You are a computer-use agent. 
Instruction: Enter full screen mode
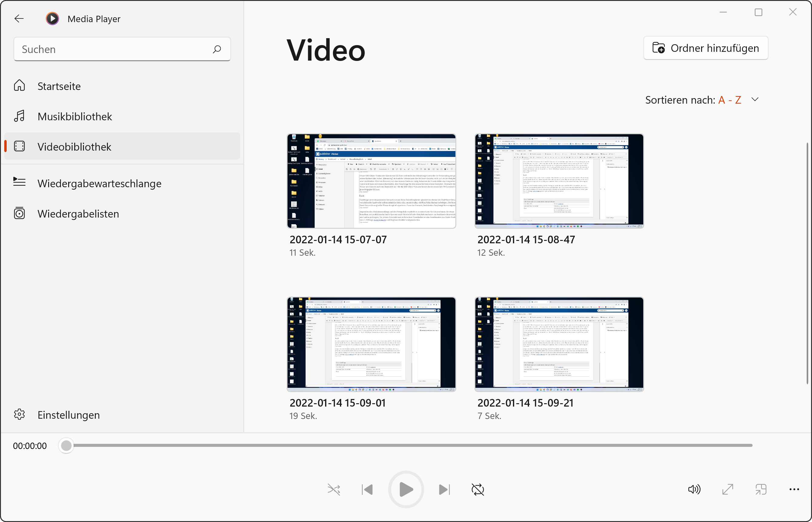tap(727, 490)
